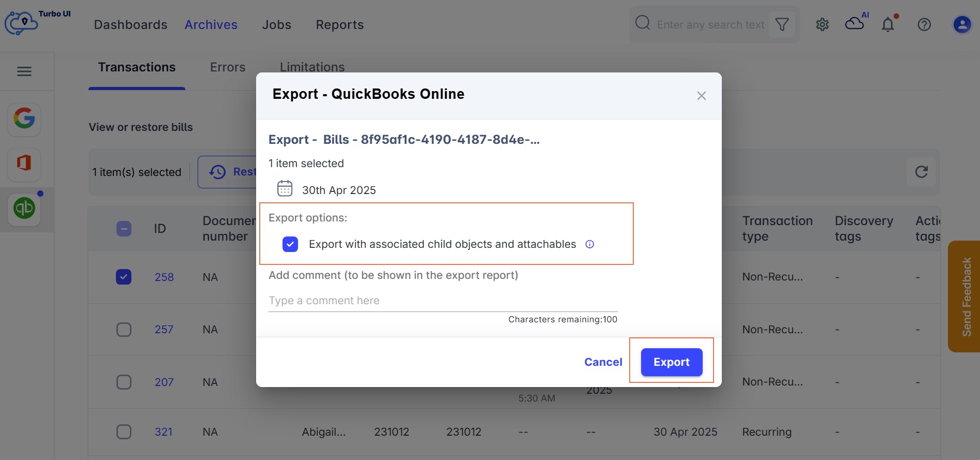Click 'Characters remaining:100' text
This screenshot has height=460, width=980.
coord(562,319)
